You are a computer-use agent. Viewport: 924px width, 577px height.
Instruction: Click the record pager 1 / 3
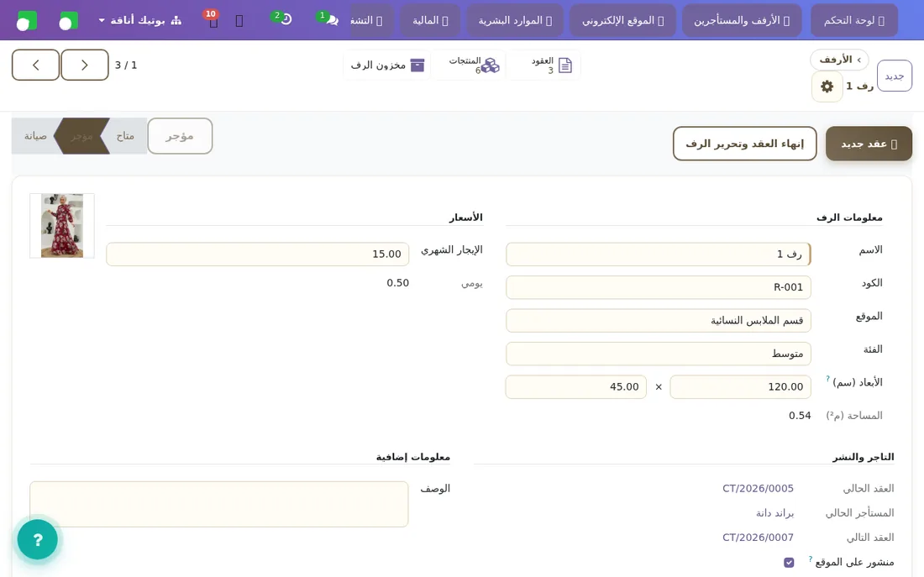tap(125, 65)
